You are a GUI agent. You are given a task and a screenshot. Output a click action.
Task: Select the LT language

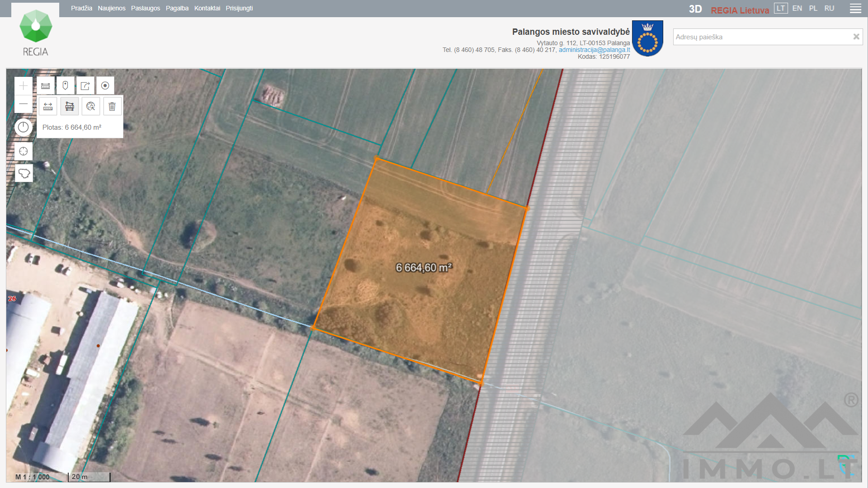[x=781, y=8]
